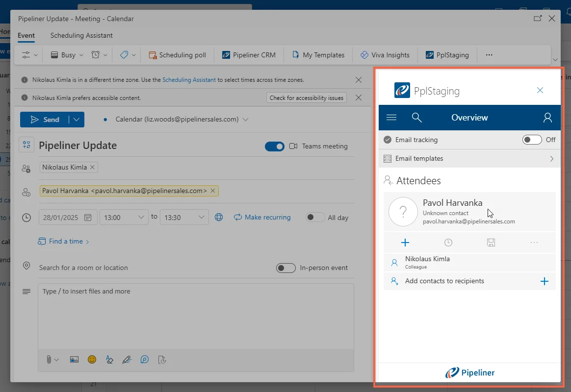Click the search icon in PplStaging panel
This screenshot has height=392, width=571.
coord(416,118)
